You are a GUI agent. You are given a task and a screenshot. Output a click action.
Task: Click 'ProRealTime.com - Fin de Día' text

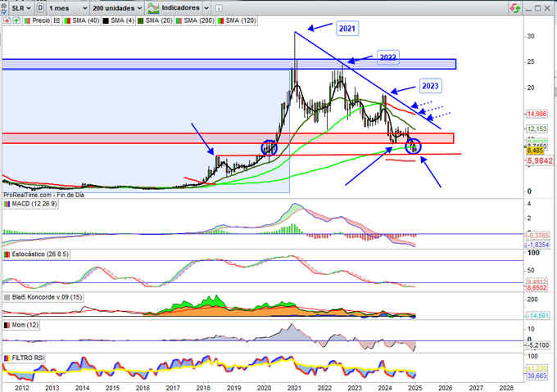43,195
